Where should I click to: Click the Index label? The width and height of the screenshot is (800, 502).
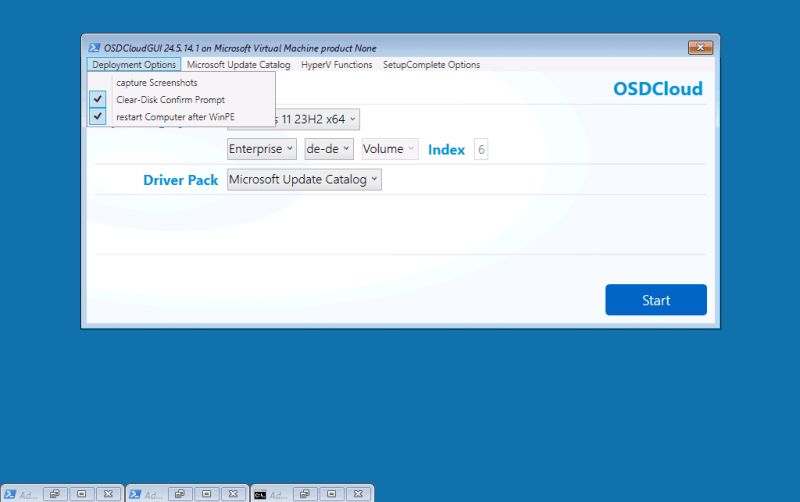click(446, 149)
